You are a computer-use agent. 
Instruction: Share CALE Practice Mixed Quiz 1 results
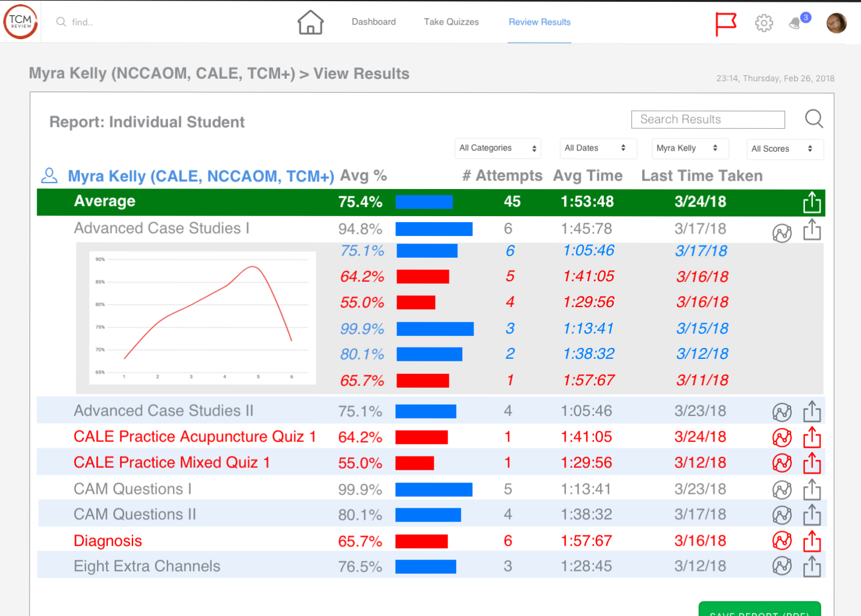(812, 463)
